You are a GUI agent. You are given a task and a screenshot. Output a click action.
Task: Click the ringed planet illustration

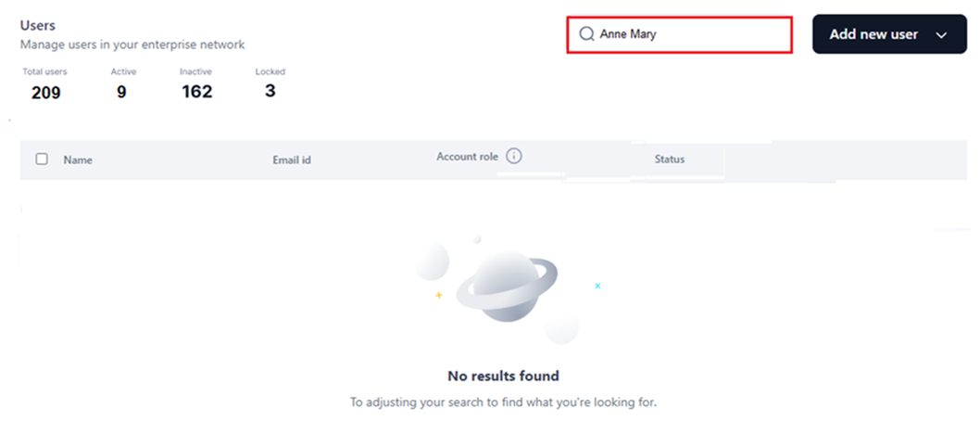click(x=506, y=288)
